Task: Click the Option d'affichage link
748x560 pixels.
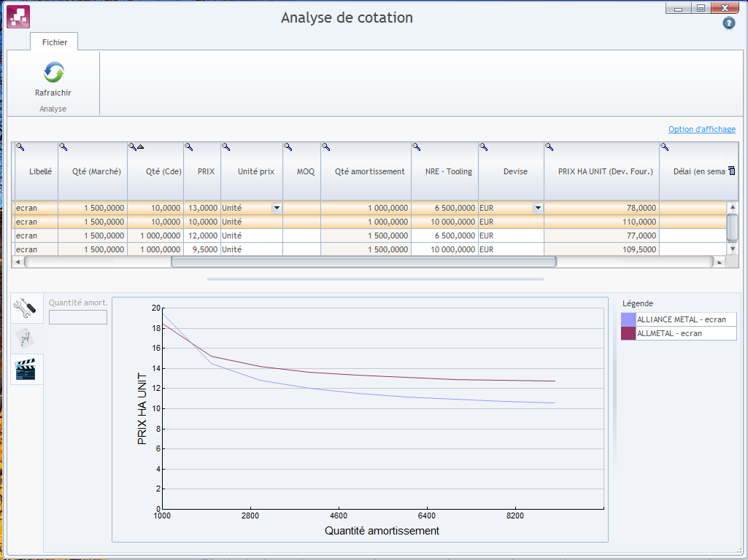Action: (x=701, y=129)
